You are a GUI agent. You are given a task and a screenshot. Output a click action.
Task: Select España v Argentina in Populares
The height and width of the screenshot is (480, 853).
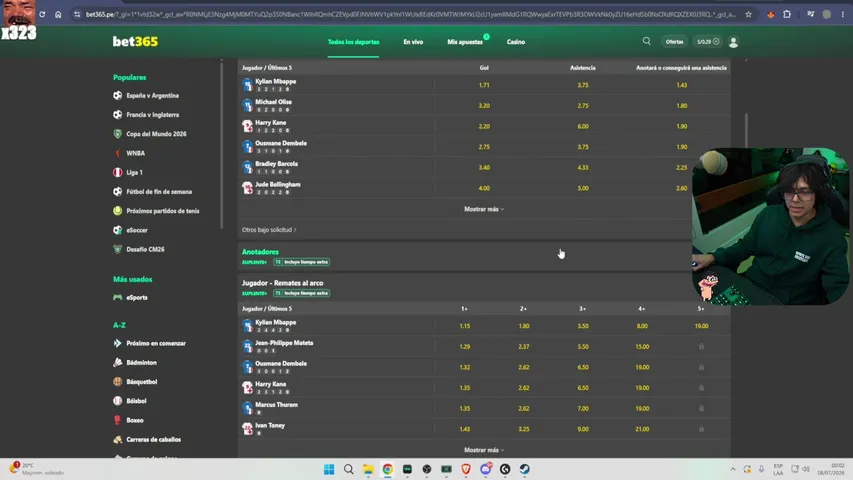152,95
